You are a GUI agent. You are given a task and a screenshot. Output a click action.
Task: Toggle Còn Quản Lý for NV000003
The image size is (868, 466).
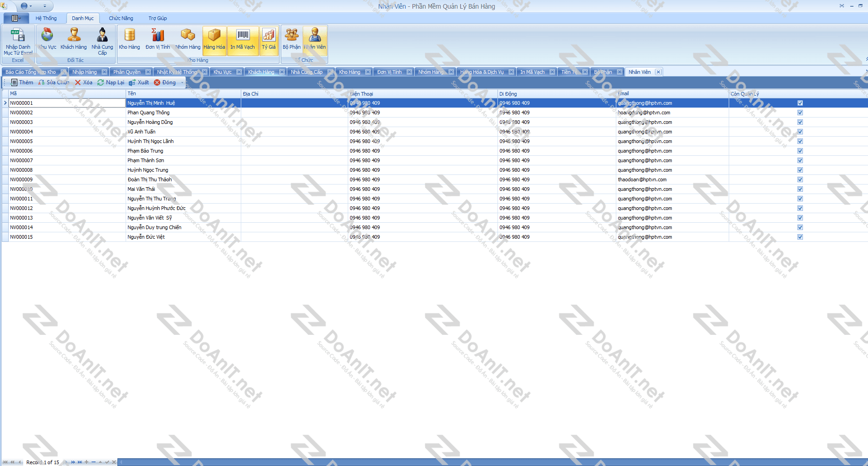800,122
